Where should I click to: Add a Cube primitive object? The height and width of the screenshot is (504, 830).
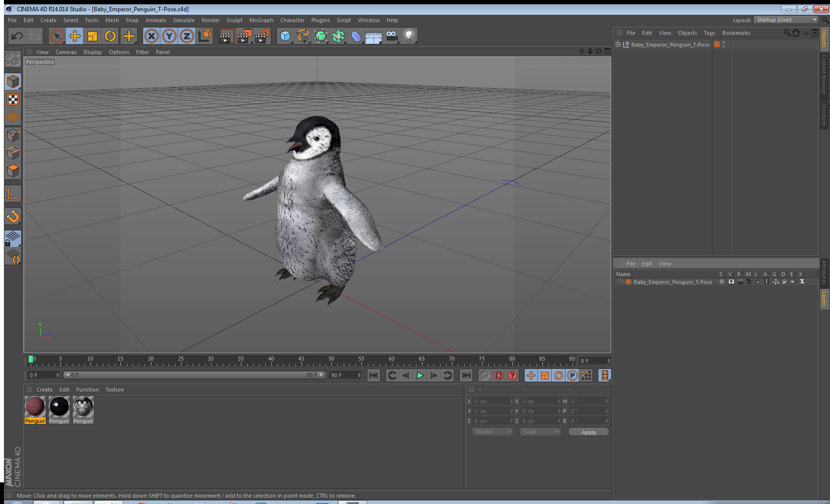tap(285, 36)
